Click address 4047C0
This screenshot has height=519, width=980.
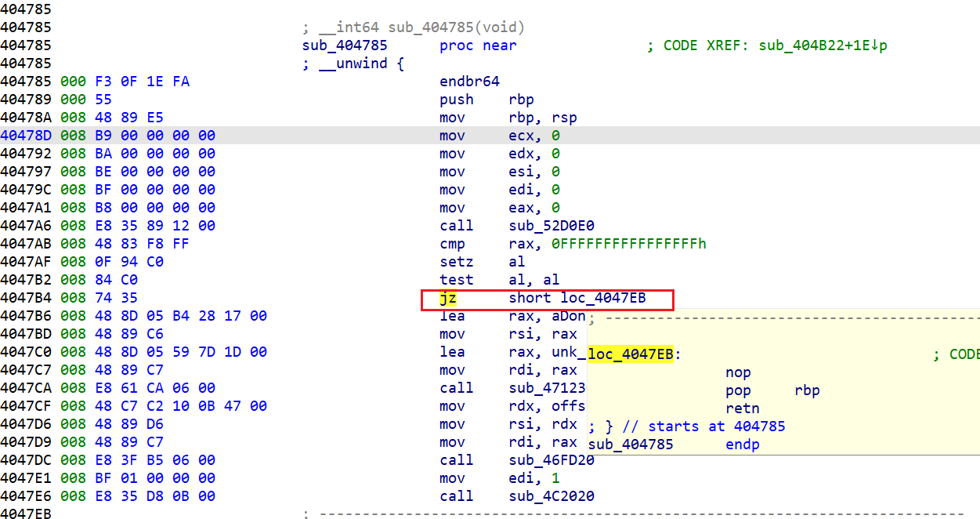[26, 352]
